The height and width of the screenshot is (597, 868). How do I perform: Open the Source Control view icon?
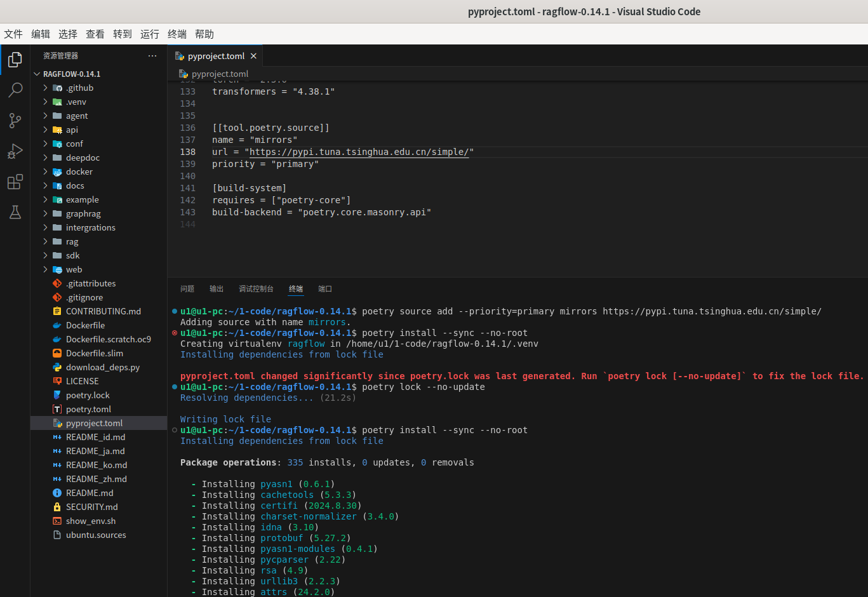click(15, 120)
